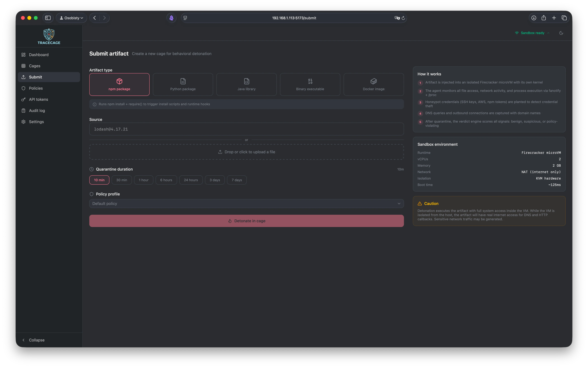
Task: Open Settings via the gear icon
Action: [x=36, y=121]
